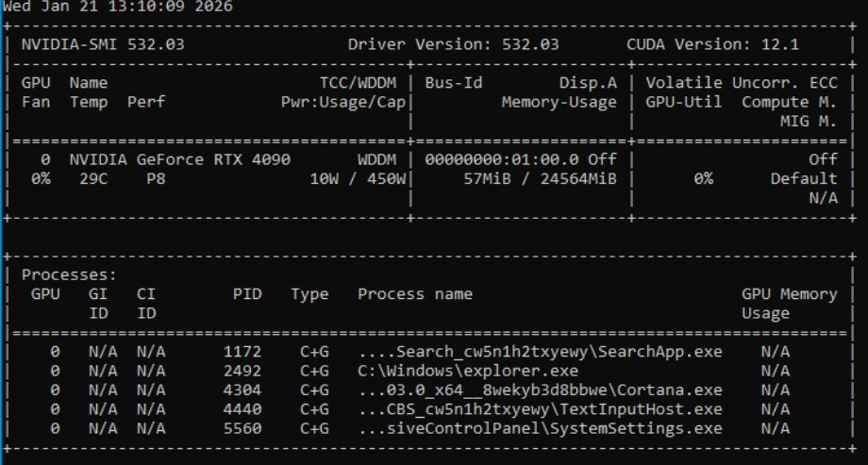Click the NVIDIA-SMI 532.03 version text
Viewport: 868px width, 465px height.
point(99,45)
